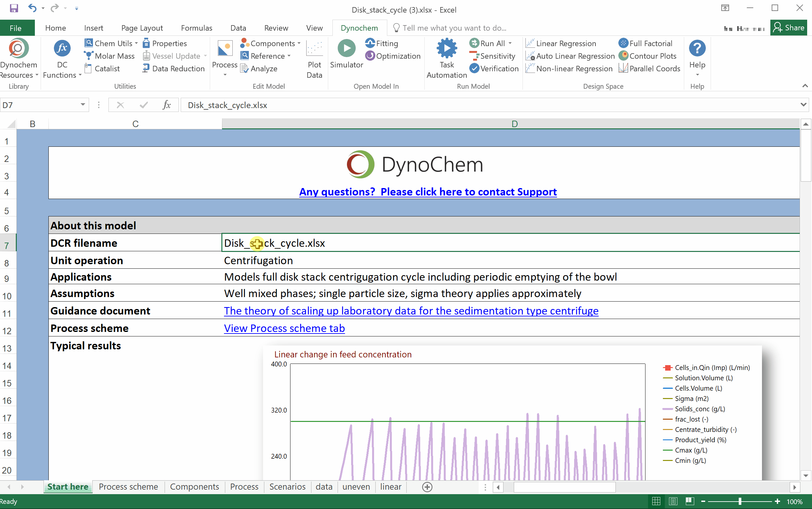The height and width of the screenshot is (509, 812).
Task: Open Full Factorial design
Action: 645,44
